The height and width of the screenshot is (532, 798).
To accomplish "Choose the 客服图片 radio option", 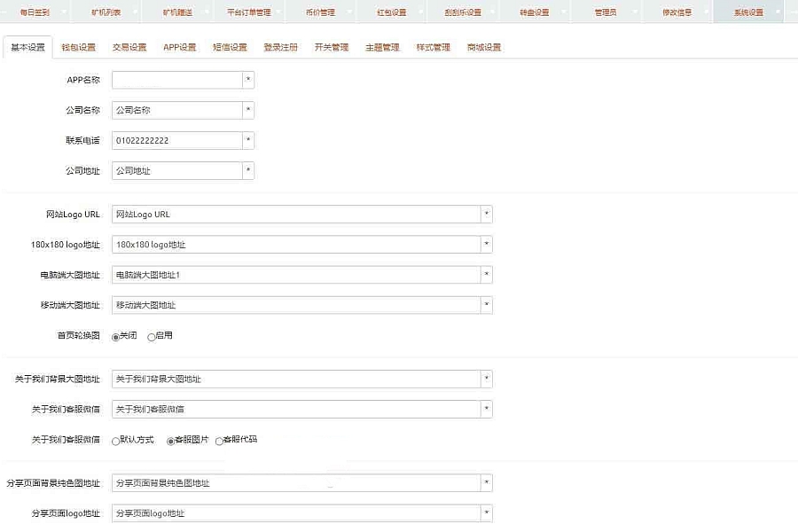I will click(170, 441).
